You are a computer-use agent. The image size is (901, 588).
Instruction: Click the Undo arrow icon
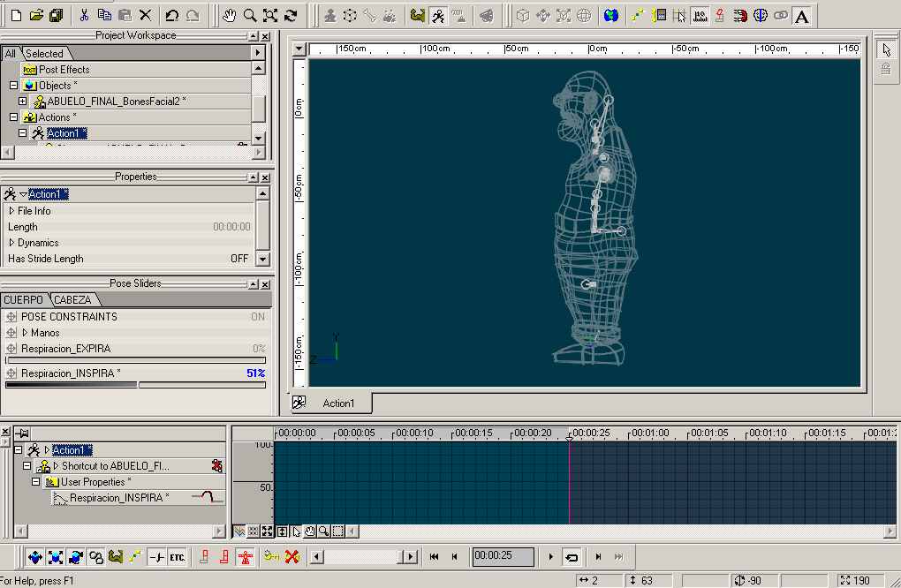[x=172, y=15]
